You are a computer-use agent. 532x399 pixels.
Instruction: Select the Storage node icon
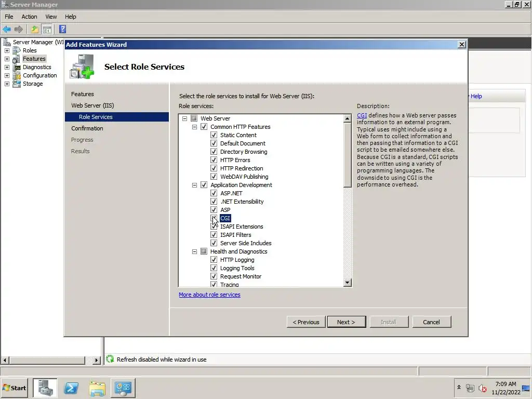pyautogui.click(x=17, y=84)
